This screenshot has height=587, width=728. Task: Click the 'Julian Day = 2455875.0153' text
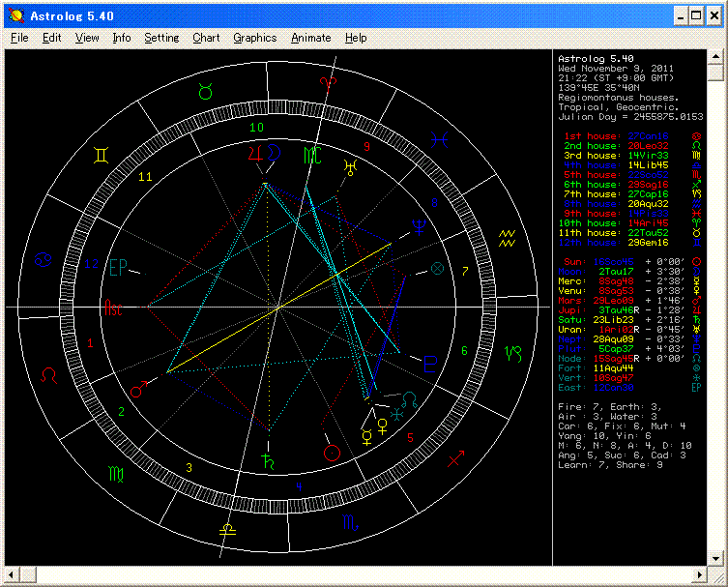(630, 117)
